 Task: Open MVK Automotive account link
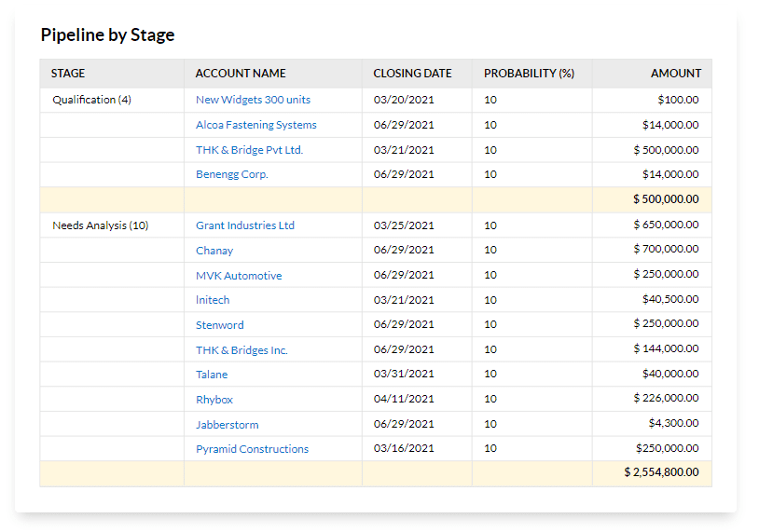point(239,276)
